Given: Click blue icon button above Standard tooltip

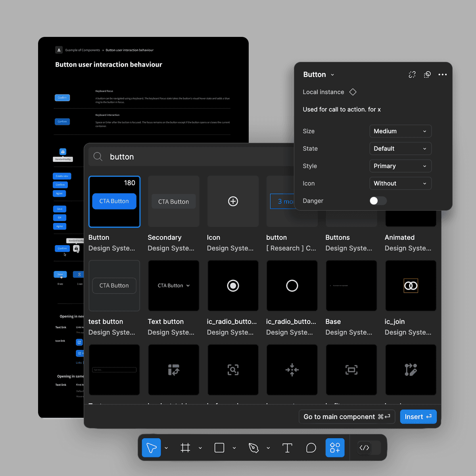Looking at the screenshot, I should click(x=63, y=152).
